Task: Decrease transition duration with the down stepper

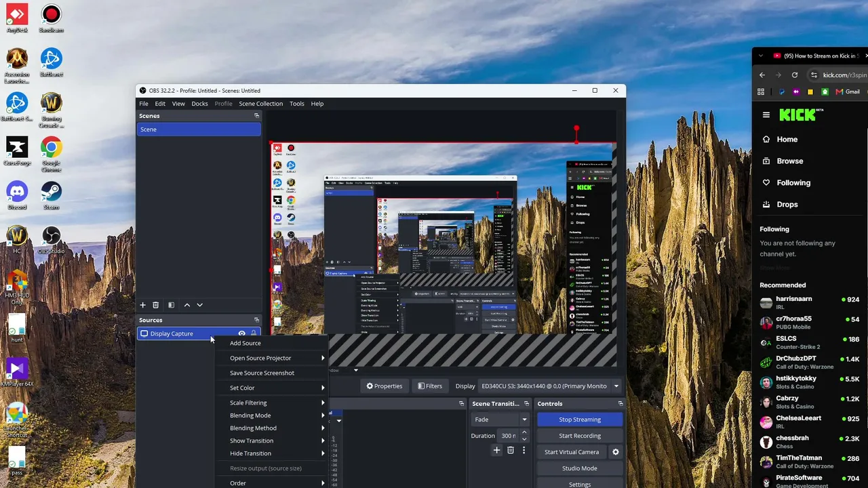Action: coord(524,439)
